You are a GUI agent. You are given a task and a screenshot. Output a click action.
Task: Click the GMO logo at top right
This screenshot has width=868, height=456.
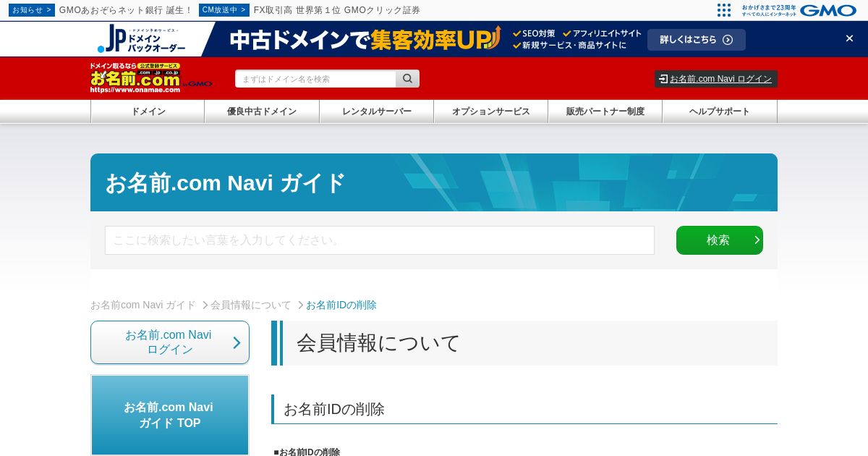(828, 10)
